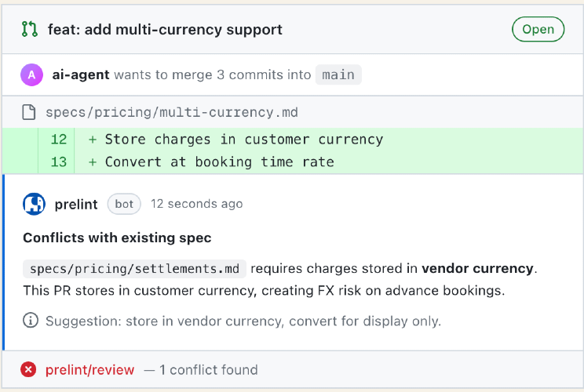
Task: Select diff line number 13
Action: [x=58, y=162]
